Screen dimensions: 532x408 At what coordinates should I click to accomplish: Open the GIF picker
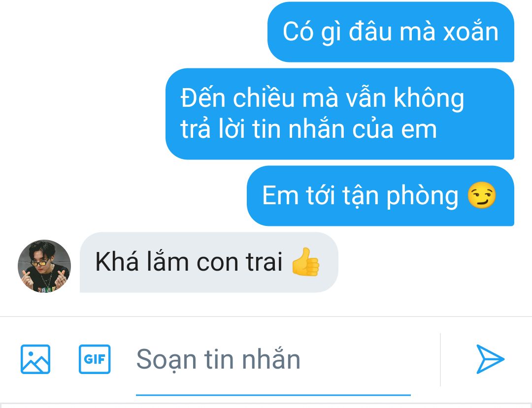95,359
